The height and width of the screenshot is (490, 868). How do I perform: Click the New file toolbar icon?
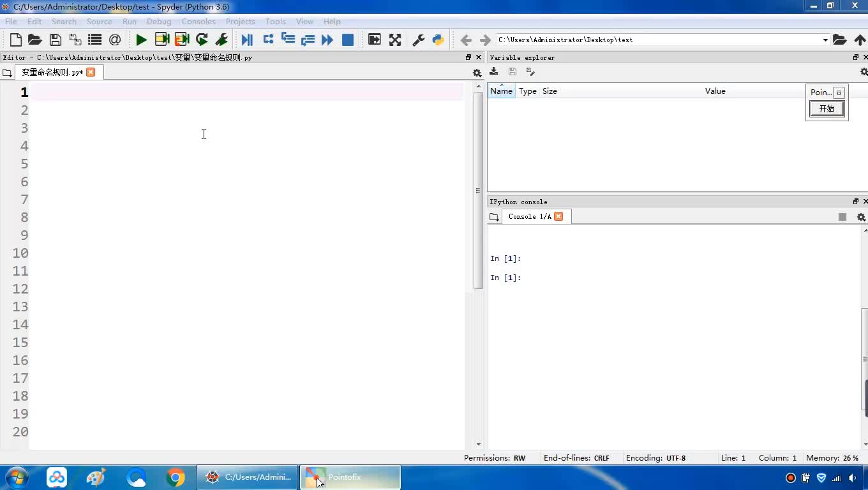(x=16, y=40)
